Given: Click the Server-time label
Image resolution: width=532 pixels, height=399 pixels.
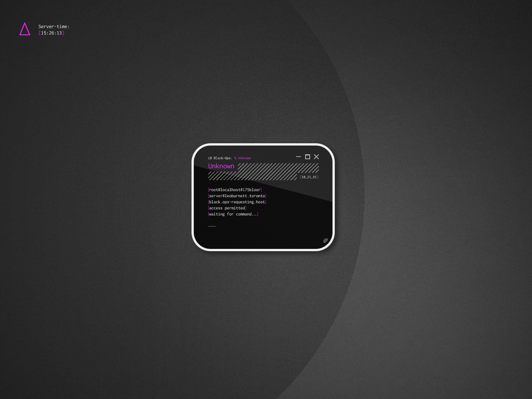Looking at the screenshot, I should click(54, 27).
